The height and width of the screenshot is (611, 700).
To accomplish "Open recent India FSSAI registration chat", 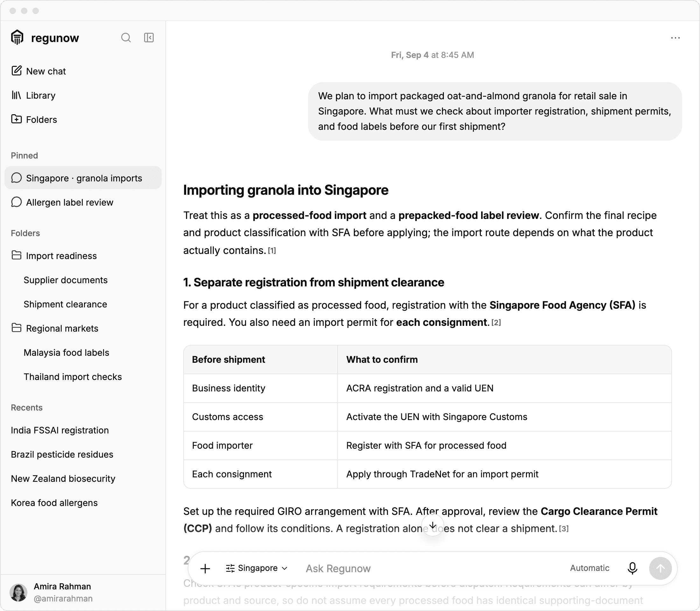I will 83,430.
